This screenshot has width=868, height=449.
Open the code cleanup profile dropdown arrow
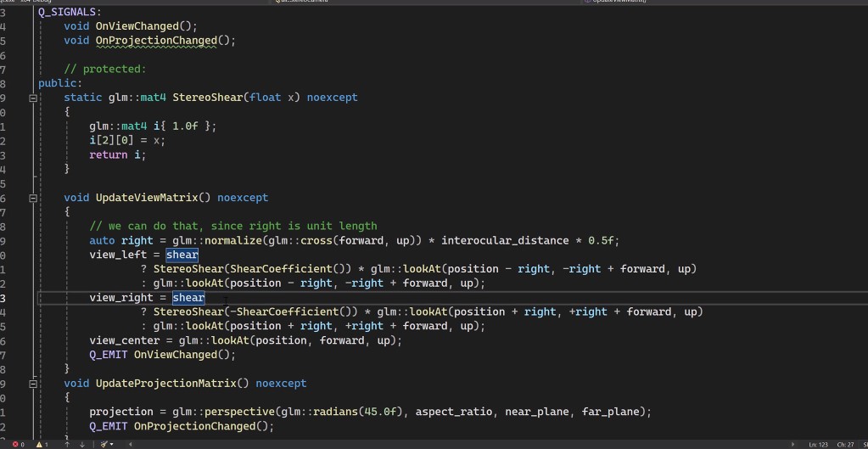tap(111, 444)
